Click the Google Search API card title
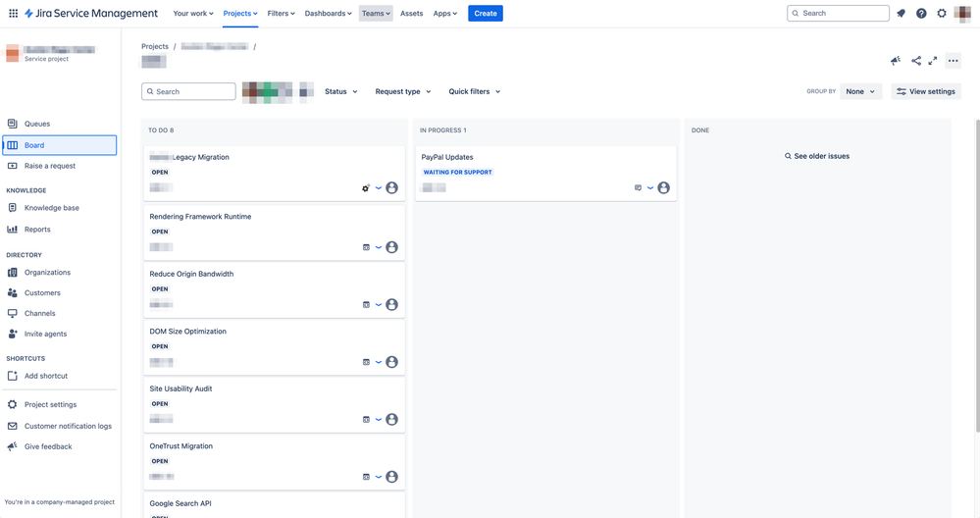Viewport: 980px width, 518px height. click(181, 503)
